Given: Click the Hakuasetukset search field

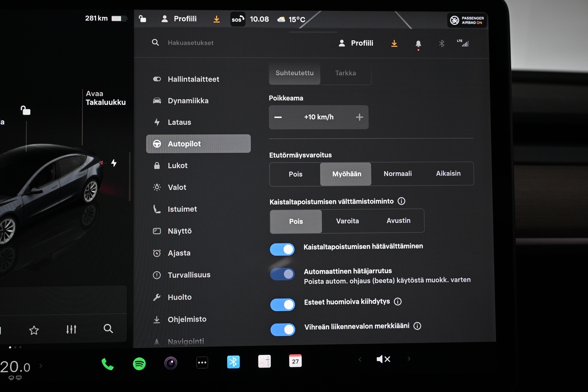Looking at the screenshot, I should [191, 43].
